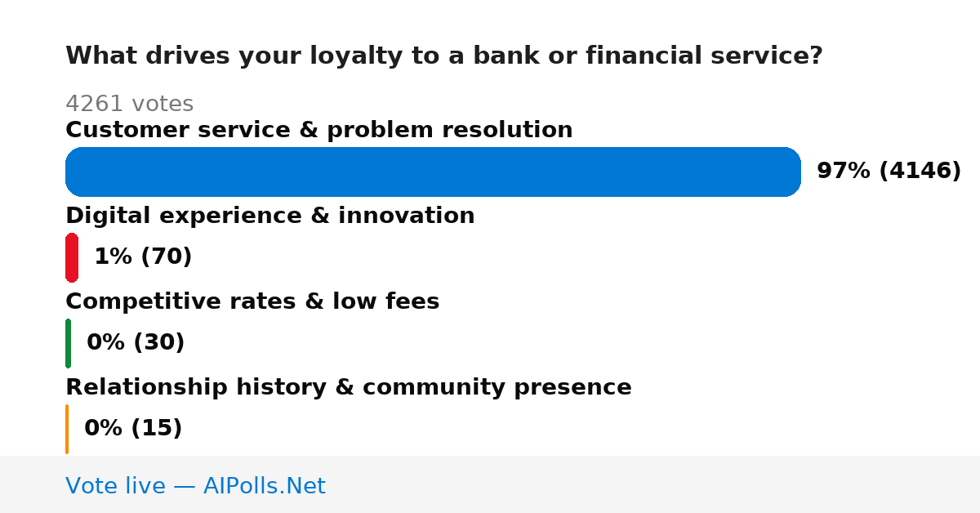The height and width of the screenshot is (513, 980).
Task: Click the 0% (30) result label
Action: coord(136,343)
